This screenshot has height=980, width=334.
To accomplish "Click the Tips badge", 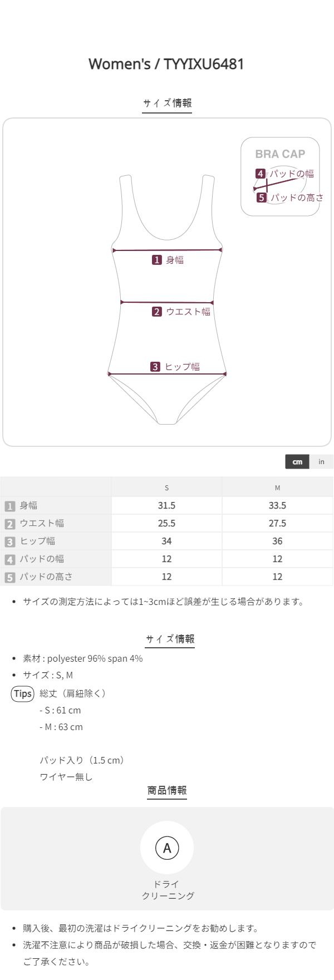I will [x=23, y=693].
